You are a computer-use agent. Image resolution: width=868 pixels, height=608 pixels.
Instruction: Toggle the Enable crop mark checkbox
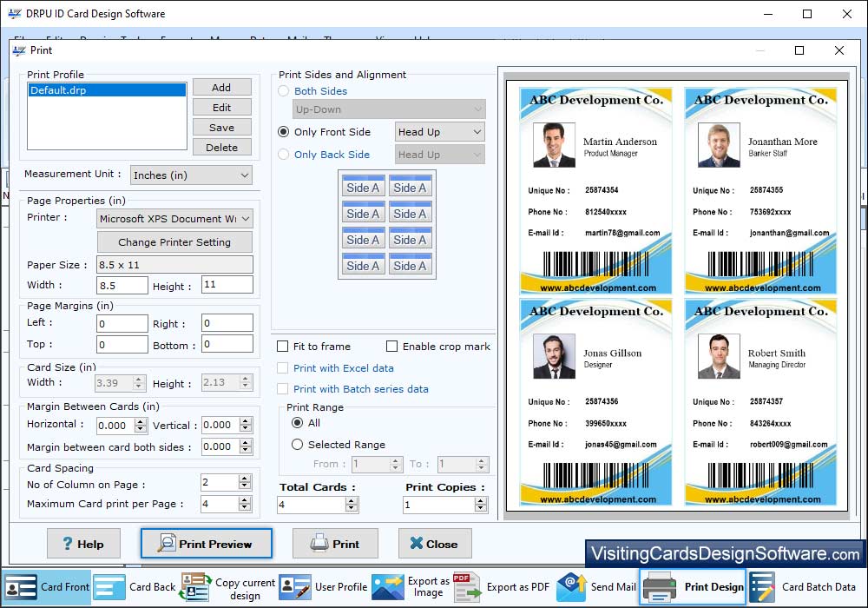[x=392, y=346]
